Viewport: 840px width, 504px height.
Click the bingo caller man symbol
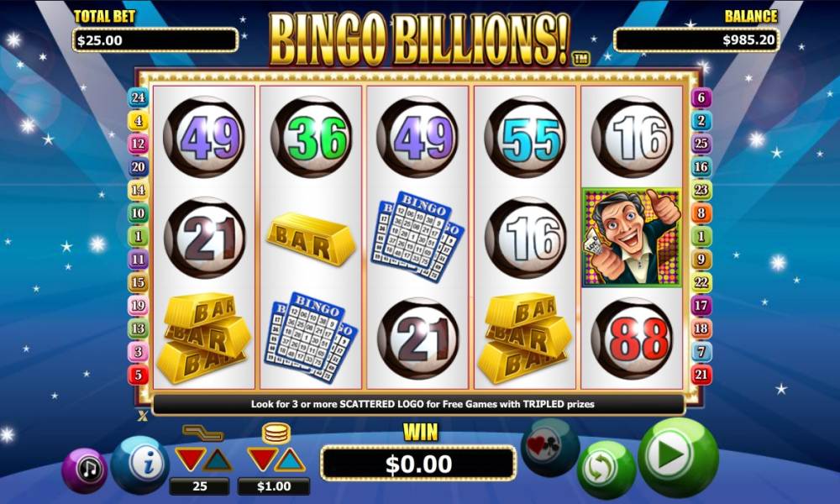coord(632,237)
